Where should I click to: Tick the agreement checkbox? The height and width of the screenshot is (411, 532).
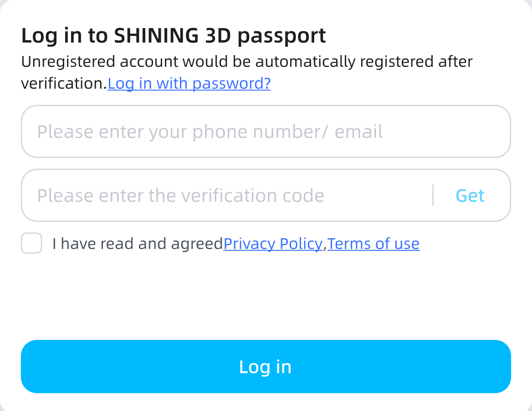pos(31,243)
